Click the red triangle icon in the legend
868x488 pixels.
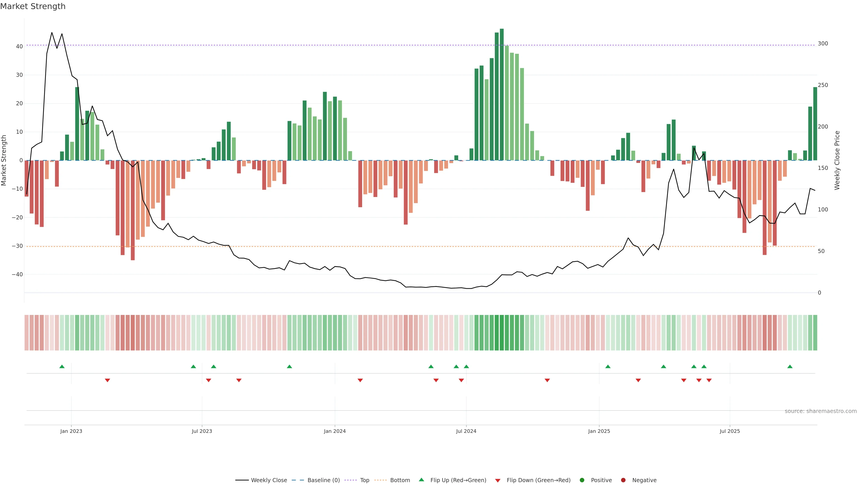click(x=498, y=480)
